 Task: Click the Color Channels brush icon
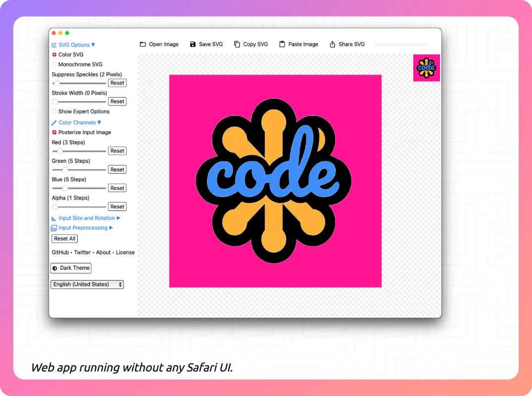[54, 123]
